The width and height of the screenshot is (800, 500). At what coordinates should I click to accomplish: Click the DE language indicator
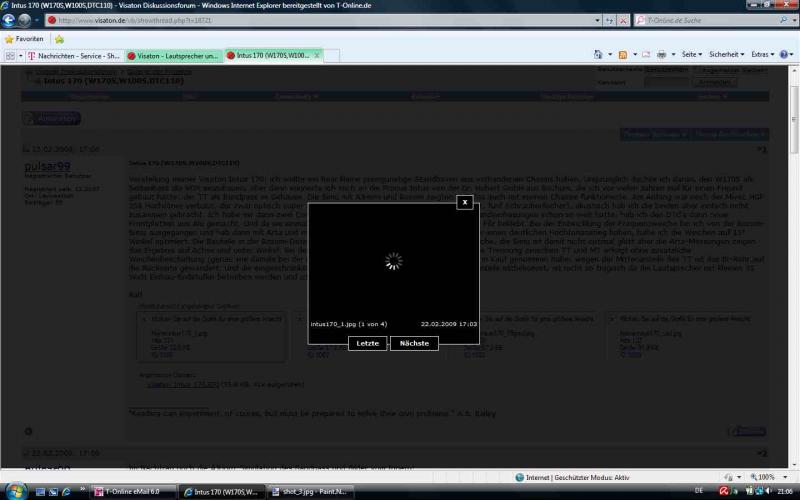[x=699, y=491]
